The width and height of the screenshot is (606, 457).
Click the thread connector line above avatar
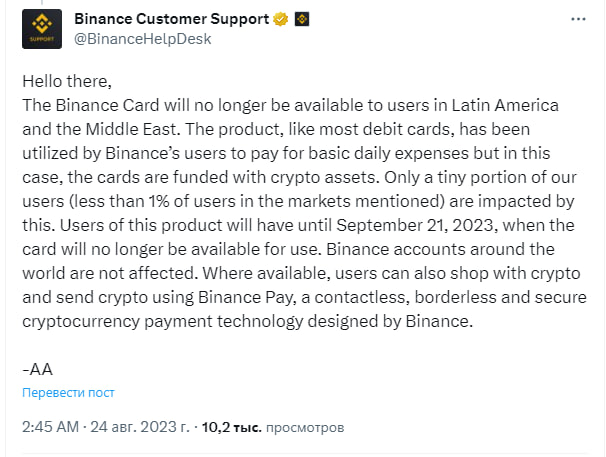pyautogui.click(x=42, y=2)
